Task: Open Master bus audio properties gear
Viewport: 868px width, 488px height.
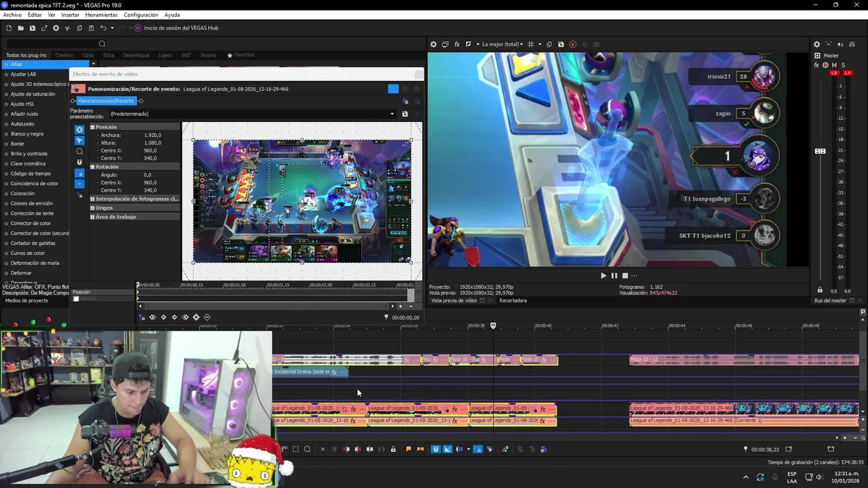Action: (816, 44)
